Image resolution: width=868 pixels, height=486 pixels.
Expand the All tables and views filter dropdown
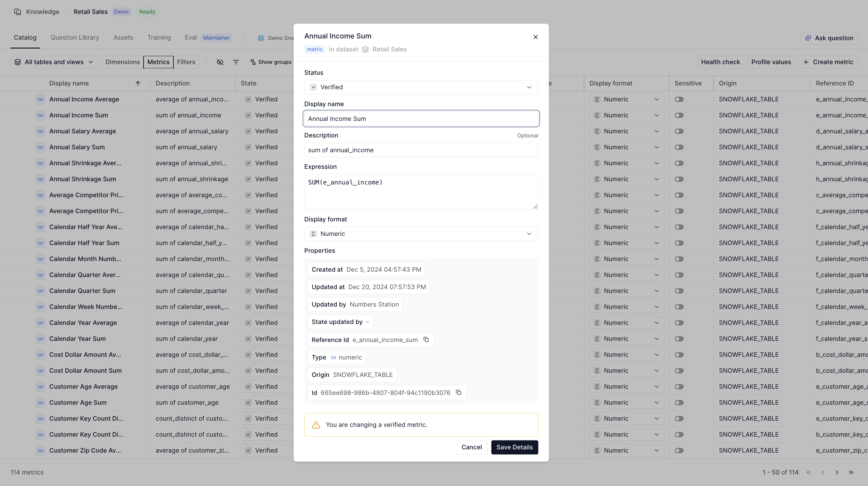coord(53,62)
